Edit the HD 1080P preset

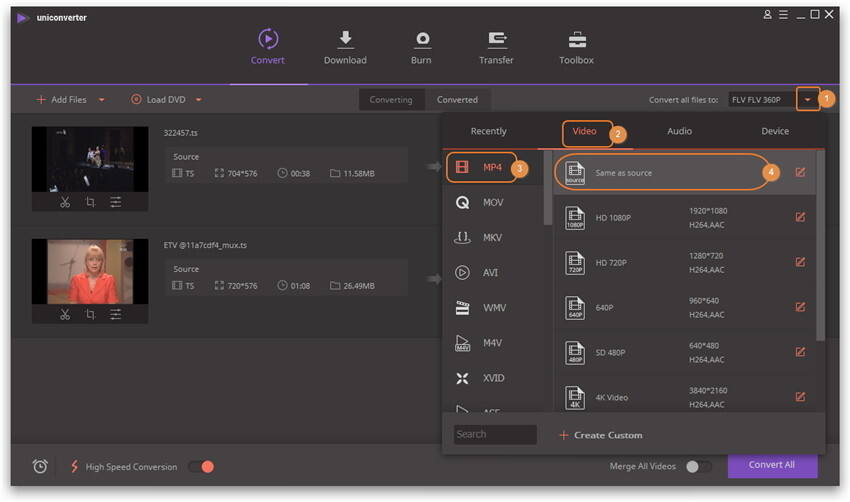(800, 217)
